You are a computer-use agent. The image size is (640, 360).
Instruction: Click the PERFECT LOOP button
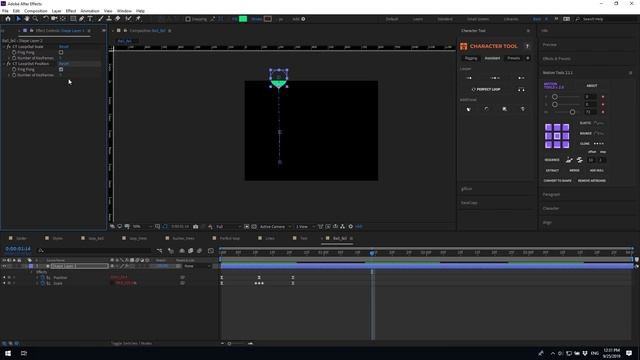(486, 89)
